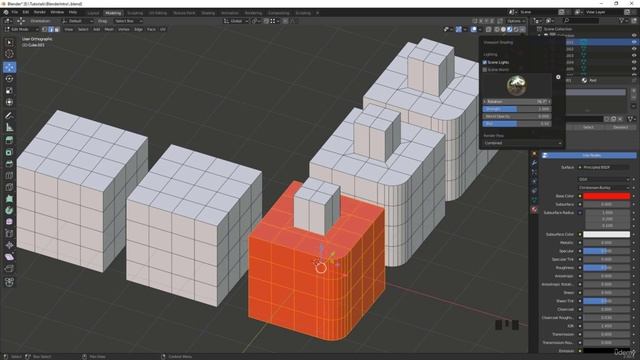640x360 pixels.
Task: Switch to the UV Editing workspace tab
Action: [158, 13]
